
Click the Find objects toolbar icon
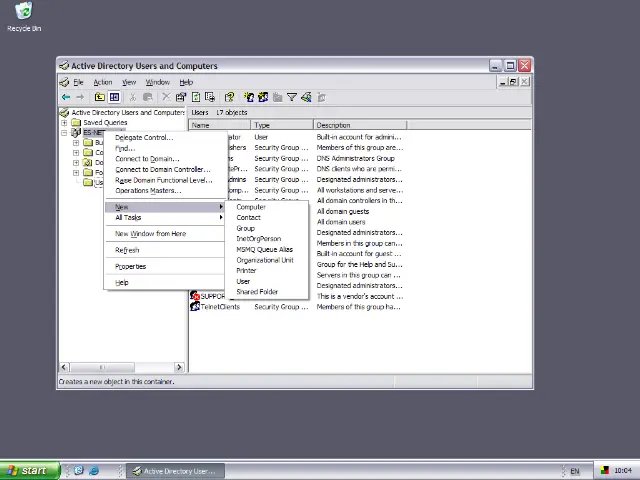click(307, 97)
